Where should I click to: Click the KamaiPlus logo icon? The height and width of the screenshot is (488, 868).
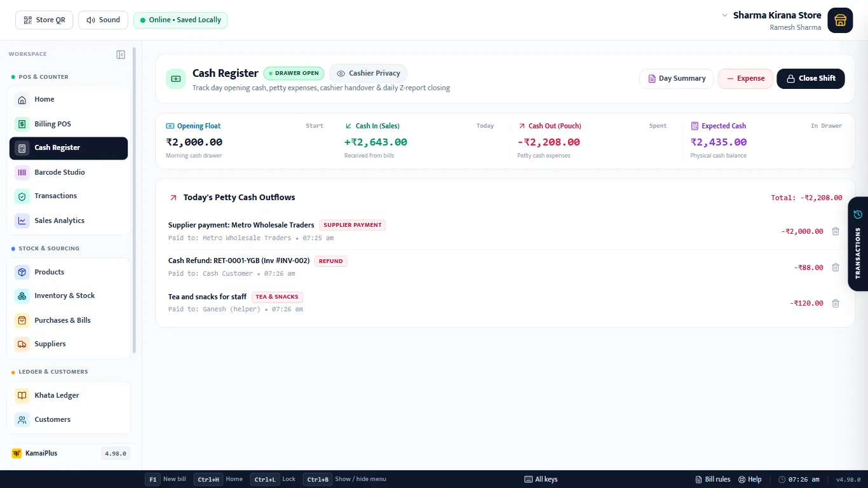pyautogui.click(x=17, y=453)
